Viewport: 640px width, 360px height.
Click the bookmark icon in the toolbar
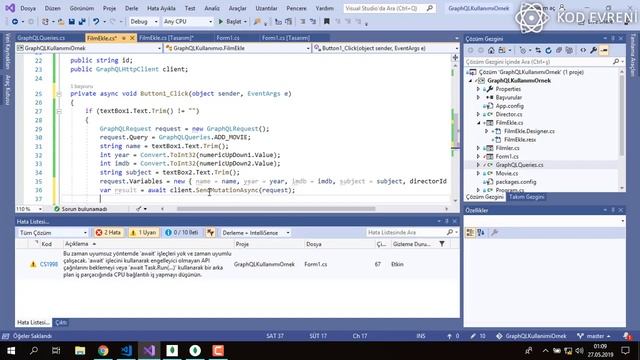point(327,22)
